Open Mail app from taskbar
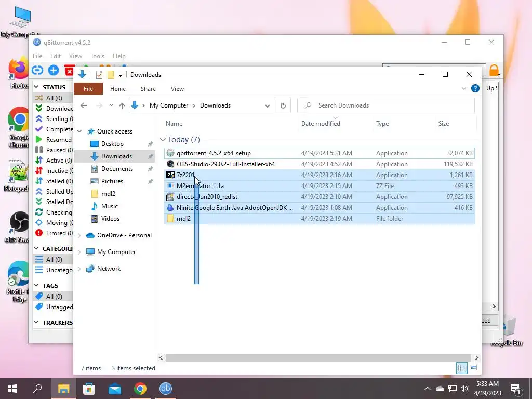The image size is (532, 399). 115,389
